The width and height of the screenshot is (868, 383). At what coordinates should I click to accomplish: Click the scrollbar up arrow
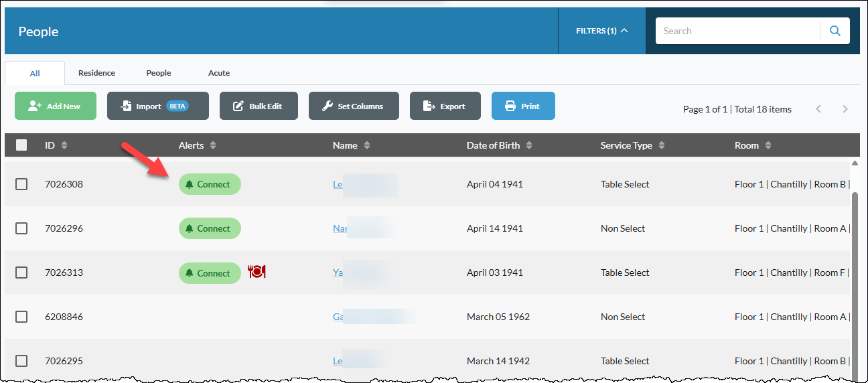[x=854, y=163]
